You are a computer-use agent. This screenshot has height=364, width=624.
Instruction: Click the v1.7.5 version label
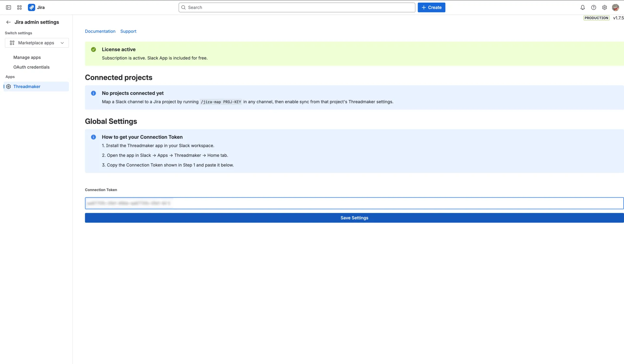coord(618,18)
